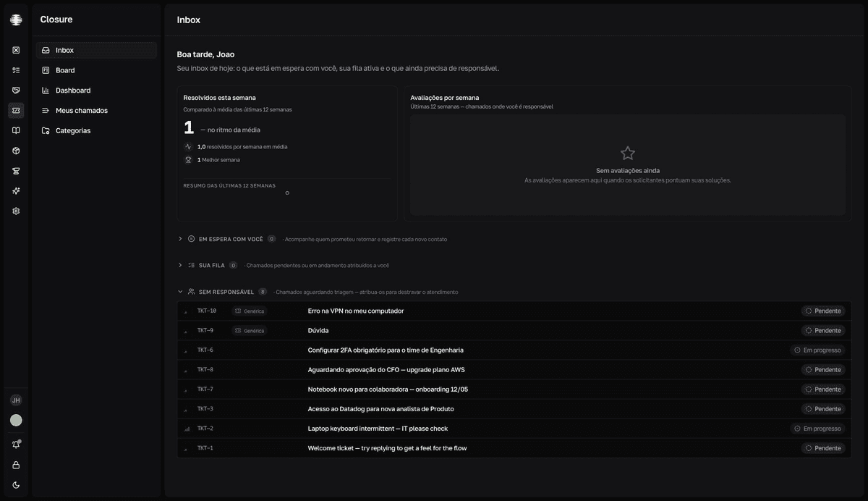
Task: Open the cube icon in left rail
Action: coord(16,151)
